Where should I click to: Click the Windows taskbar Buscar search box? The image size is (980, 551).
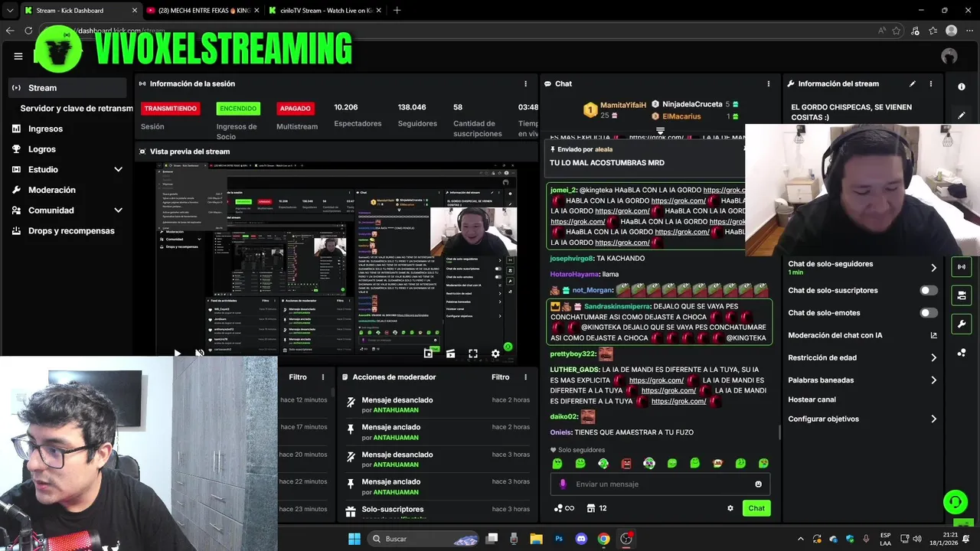tap(421, 539)
